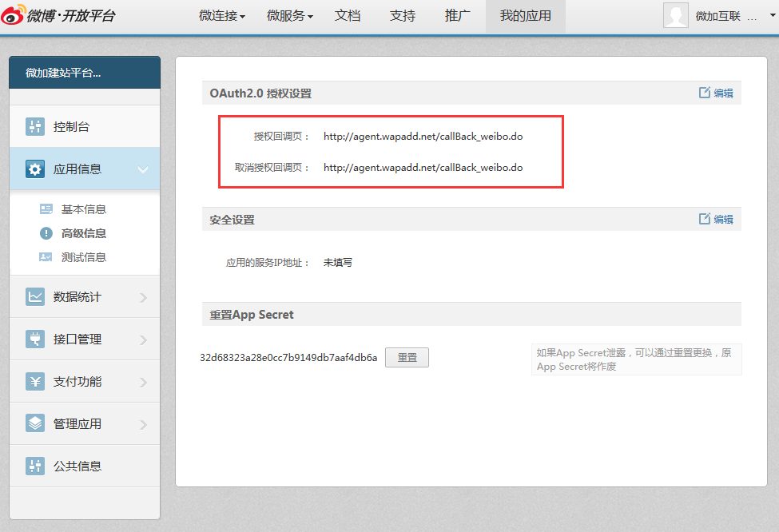Viewport: 779px width, 532px height.
Task: Select 基本信息 in the sidebar
Action: (83, 209)
